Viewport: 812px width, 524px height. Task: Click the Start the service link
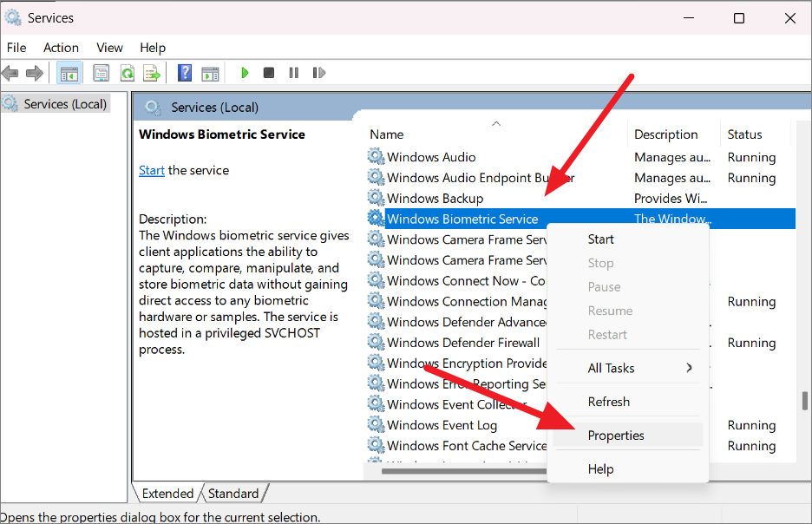click(x=152, y=170)
